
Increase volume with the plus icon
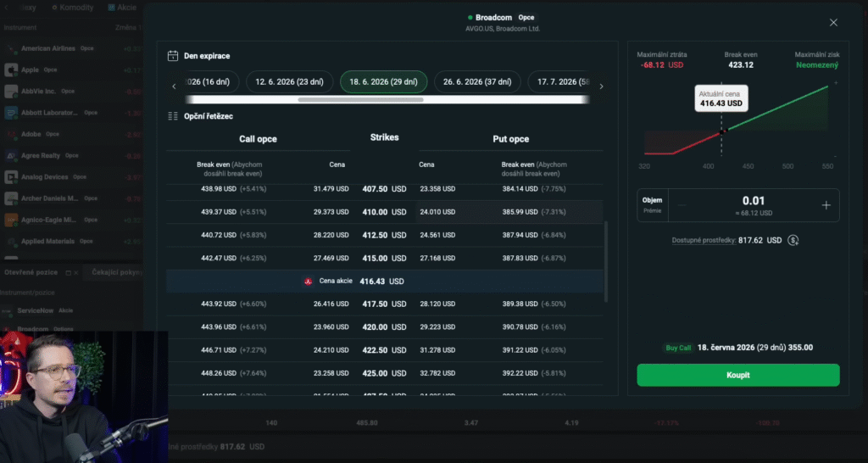click(x=826, y=205)
